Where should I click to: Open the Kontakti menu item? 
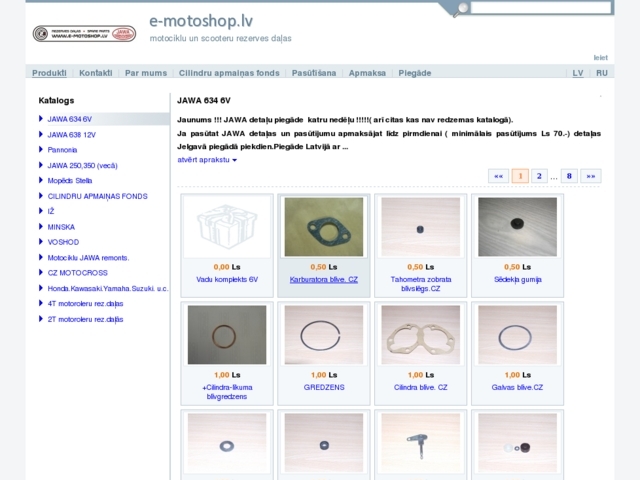click(x=96, y=73)
